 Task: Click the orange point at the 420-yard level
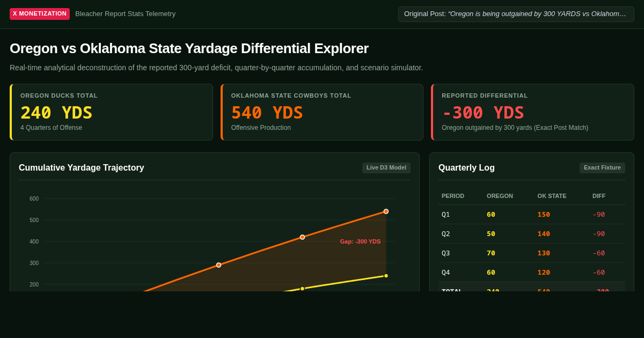(x=302, y=237)
